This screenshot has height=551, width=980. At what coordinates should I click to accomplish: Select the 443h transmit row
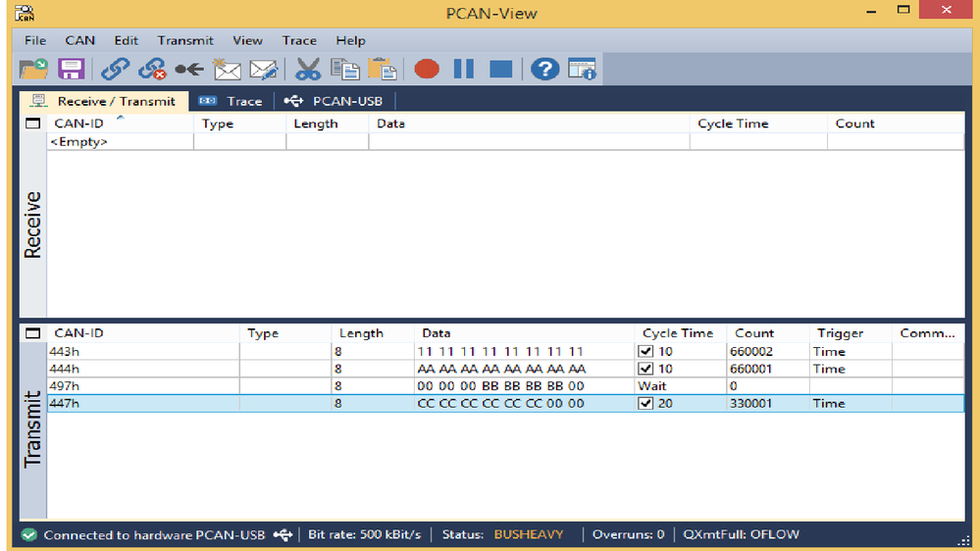click(x=505, y=351)
